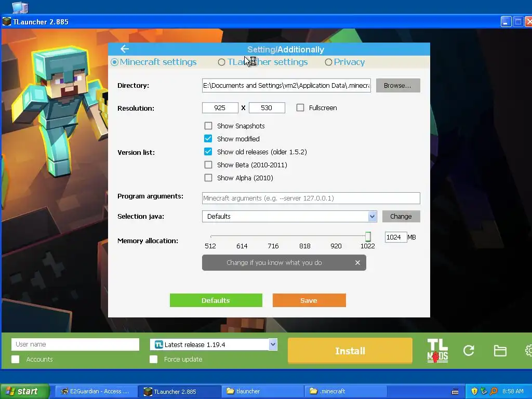
Task: Go back using the settings arrow icon
Action: pyautogui.click(x=125, y=49)
